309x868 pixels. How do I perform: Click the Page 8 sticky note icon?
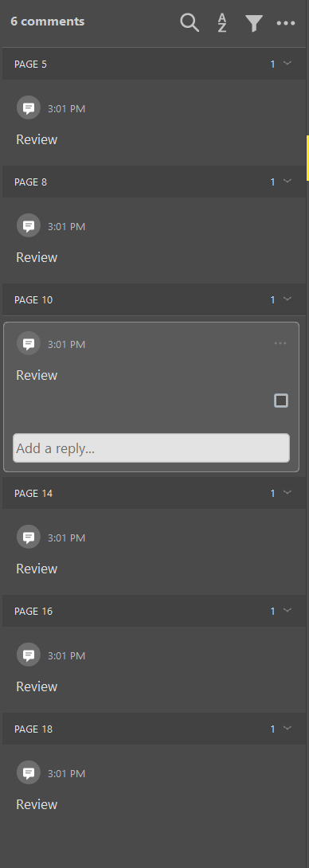[x=28, y=226]
